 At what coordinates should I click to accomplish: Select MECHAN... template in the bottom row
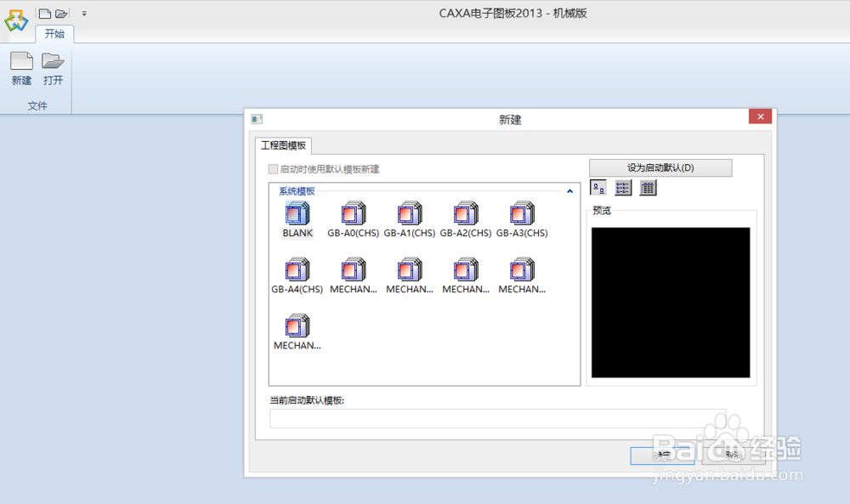click(297, 332)
